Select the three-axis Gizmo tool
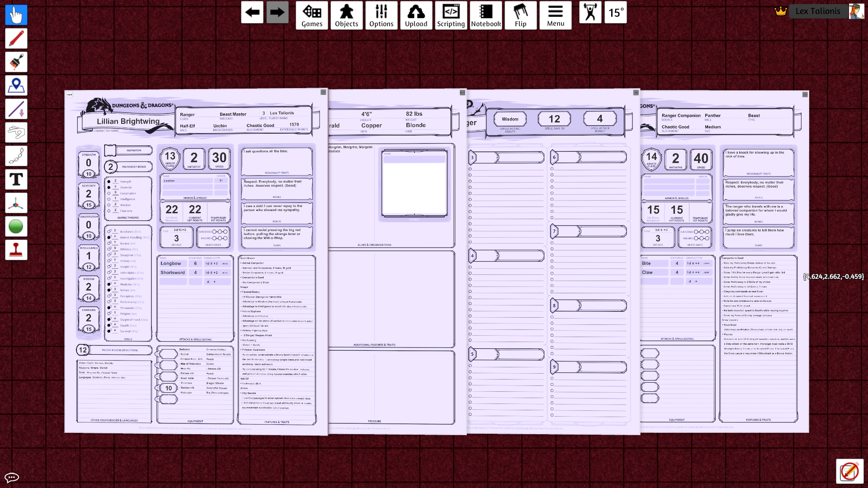Screen dimensions: 868x488 coord(16,203)
